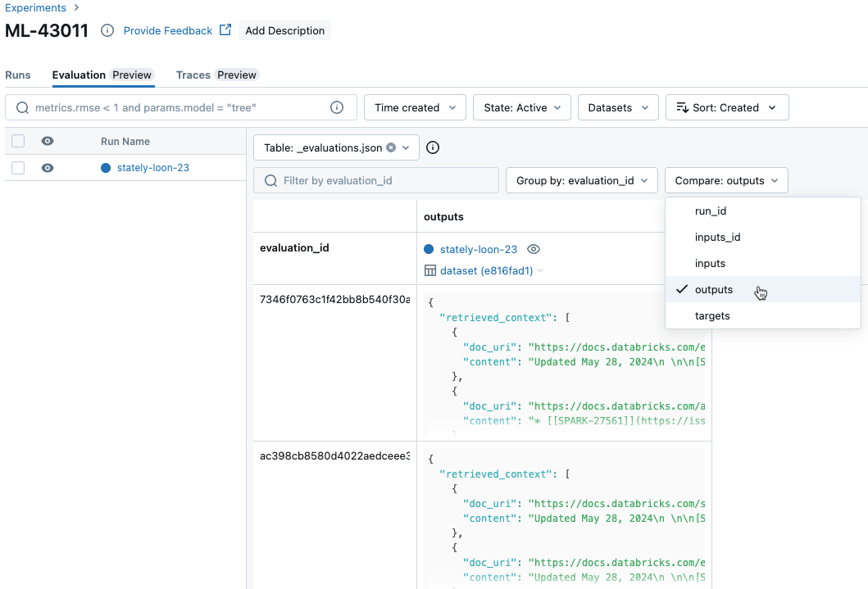Toggle visibility eye for stately-loon-23 row
The image size is (868, 589).
(48, 168)
